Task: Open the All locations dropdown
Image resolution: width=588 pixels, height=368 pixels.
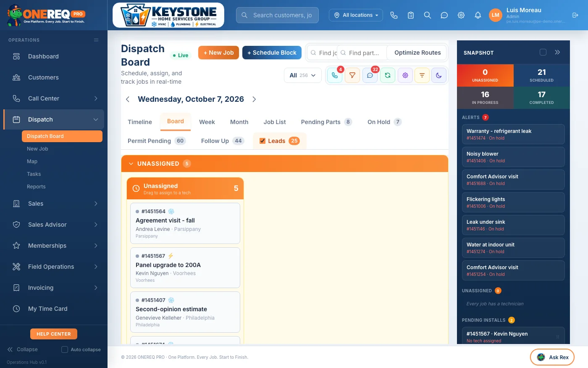Action: [356, 15]
